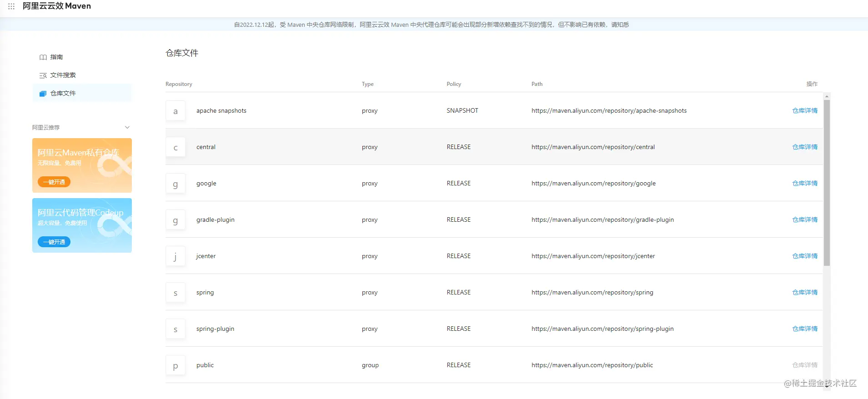Click the 阿里云推荐 section label

tap(46, 127)
